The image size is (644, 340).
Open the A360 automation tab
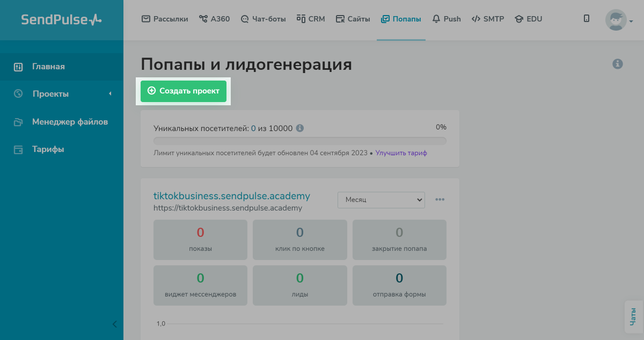[214, 19]
